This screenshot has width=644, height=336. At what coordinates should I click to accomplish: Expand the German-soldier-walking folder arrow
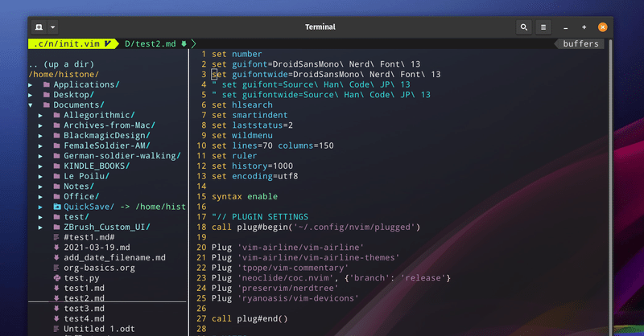tap(40, 156)
